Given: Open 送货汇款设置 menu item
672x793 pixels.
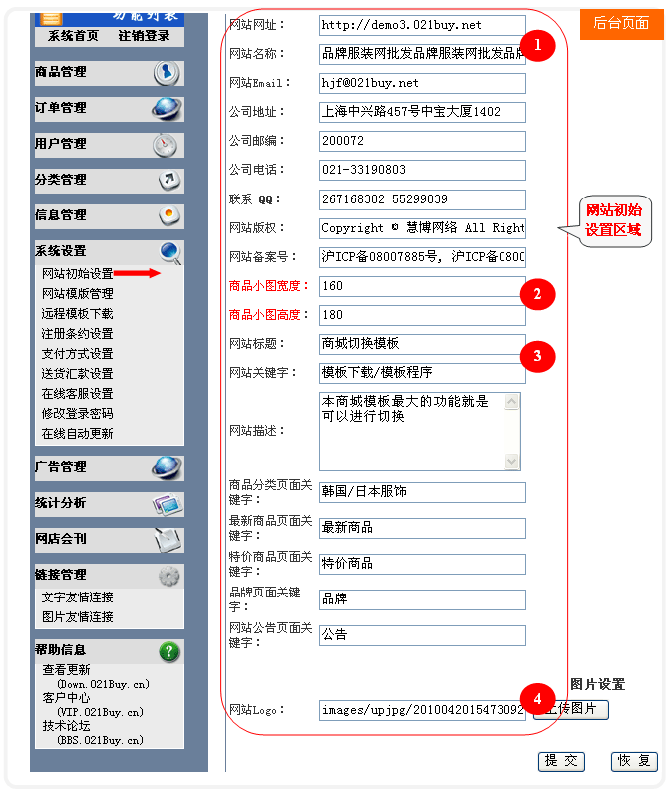Looking at the screenshot, I should (78, 374).
